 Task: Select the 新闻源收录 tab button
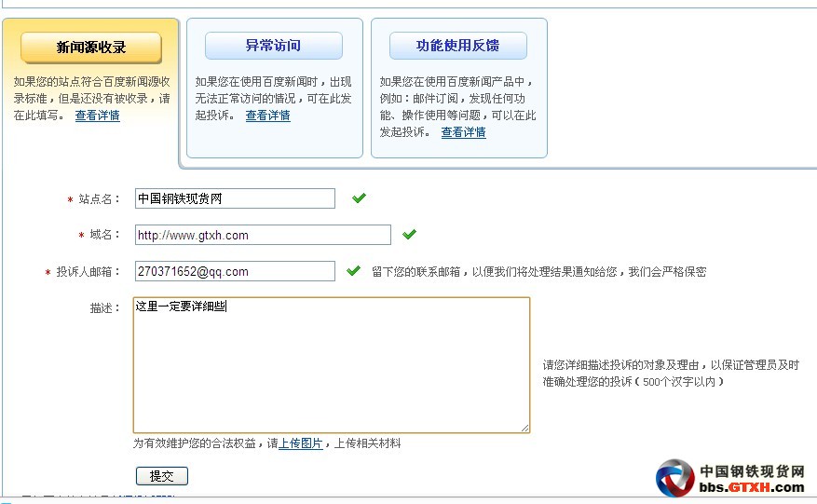(x=91, y=48)
